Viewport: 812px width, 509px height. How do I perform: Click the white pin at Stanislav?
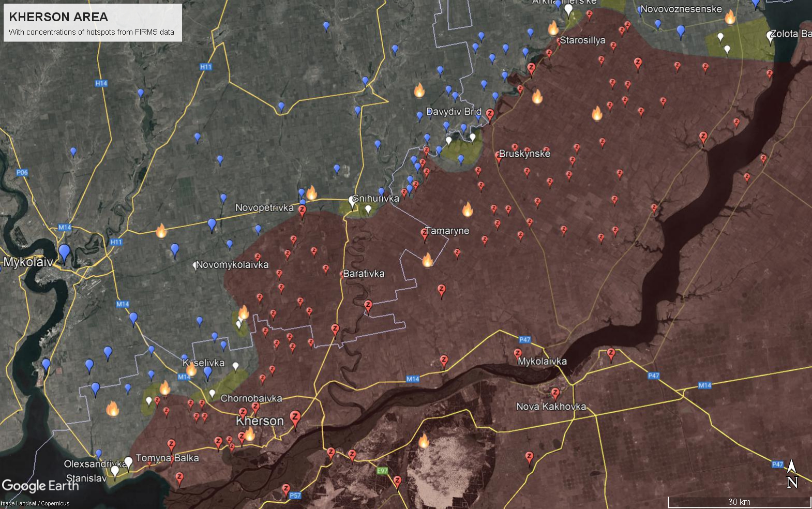115,471
